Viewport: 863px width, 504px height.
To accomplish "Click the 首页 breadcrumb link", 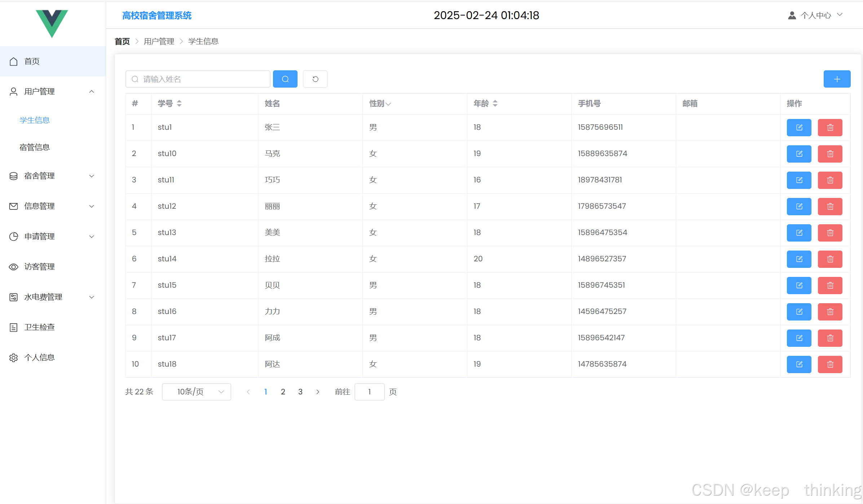I will point(122,41).
